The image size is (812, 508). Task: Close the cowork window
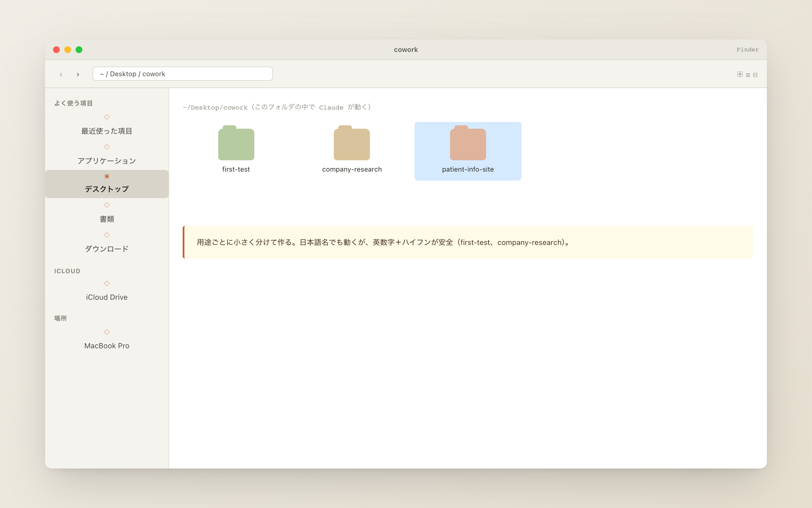click(x=56, y=50)
